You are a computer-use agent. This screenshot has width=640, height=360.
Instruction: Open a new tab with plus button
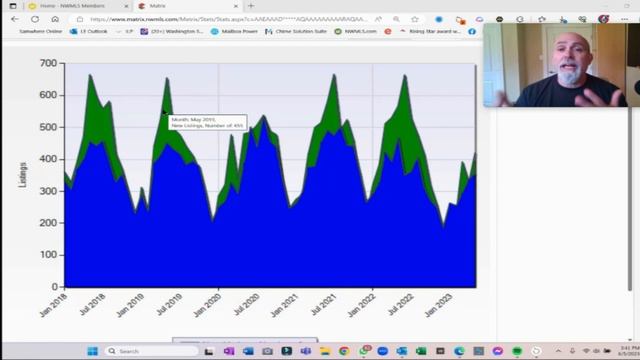(x=251, y=6)
